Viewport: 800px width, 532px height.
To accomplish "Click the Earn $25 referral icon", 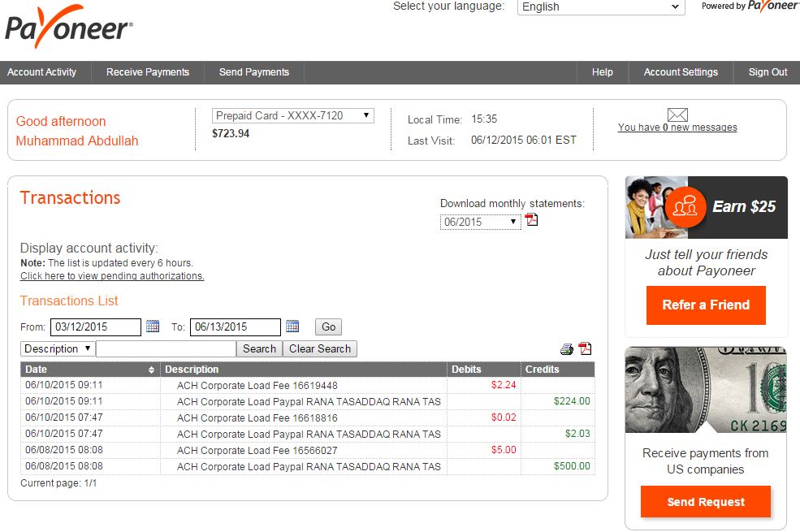I will pyautogui.click(x=685, y=206).
